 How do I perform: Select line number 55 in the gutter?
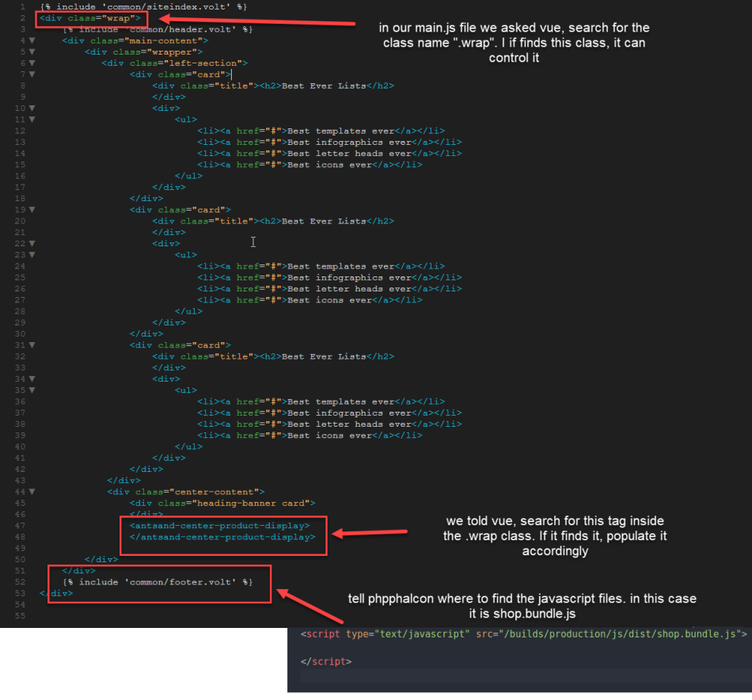pyautogui.click(x=20, y=615)
